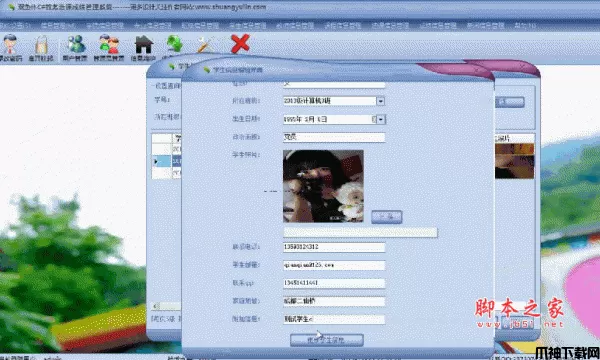This screenshot has width=600, height=360.
Task: Click the upload button beside the student photo
Action: [x=386, y=217]
